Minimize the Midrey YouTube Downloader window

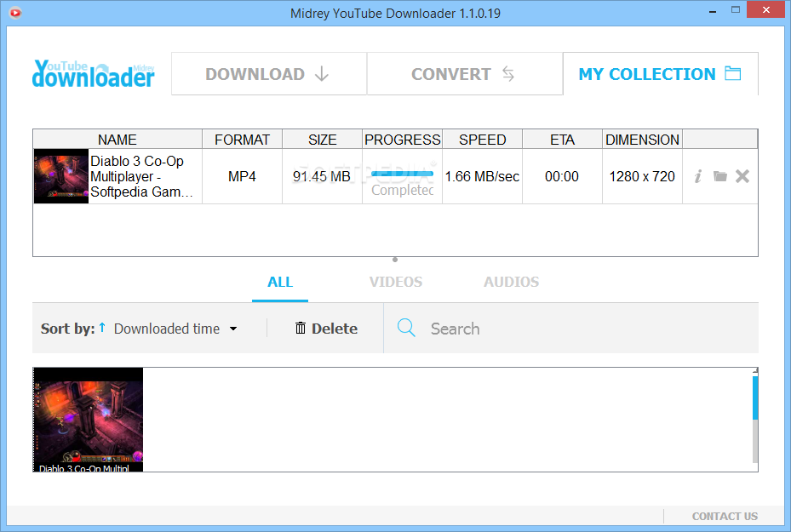pyautogui.click(x=713, y=11)
